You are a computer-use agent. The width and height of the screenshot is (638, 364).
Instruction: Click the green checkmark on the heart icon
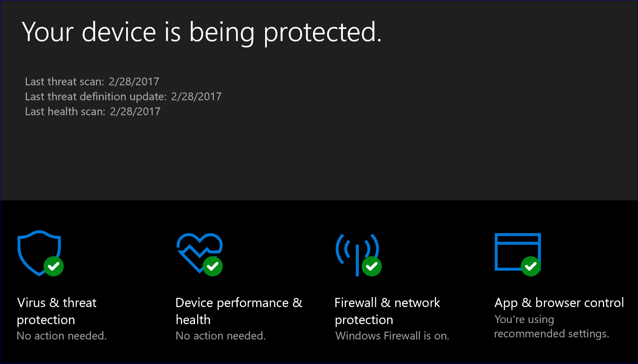click(x=213, y=267)
